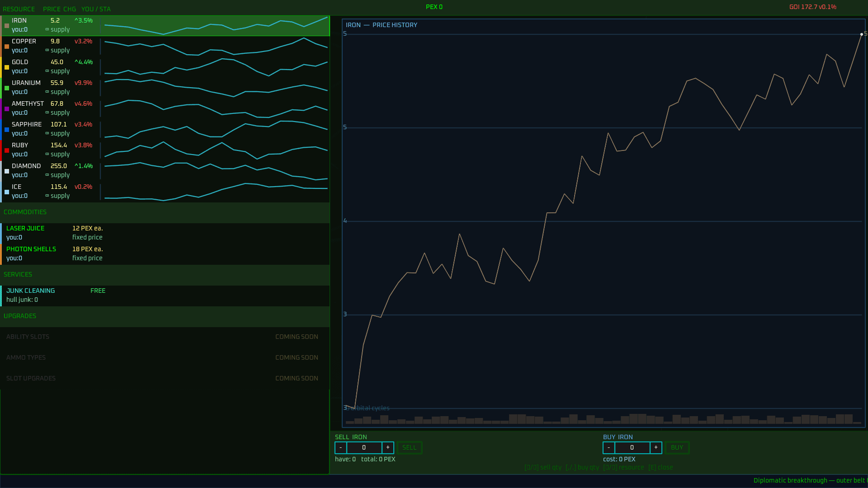Decrease sell quantity with minus button
The image size is (868, 488).
[341, 448]
